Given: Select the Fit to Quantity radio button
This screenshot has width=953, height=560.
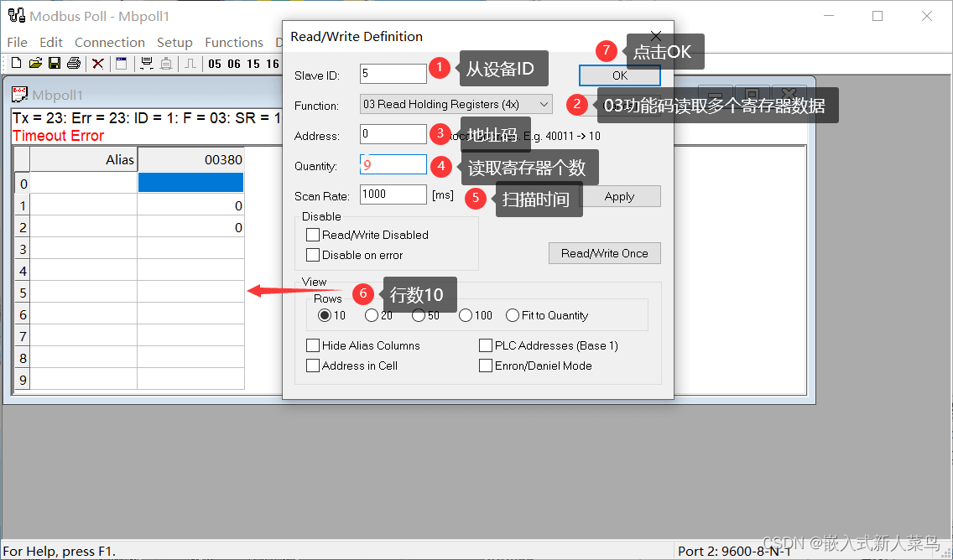Looking at the screenshot, I should 513,315.
